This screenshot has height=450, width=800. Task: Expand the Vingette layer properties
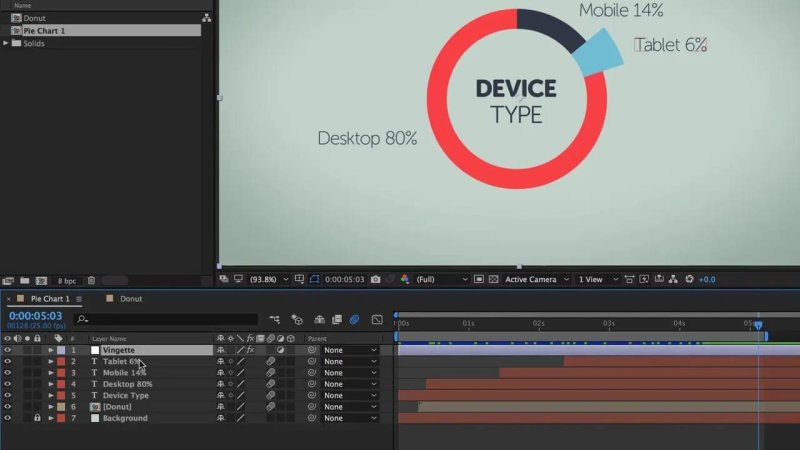51,350
